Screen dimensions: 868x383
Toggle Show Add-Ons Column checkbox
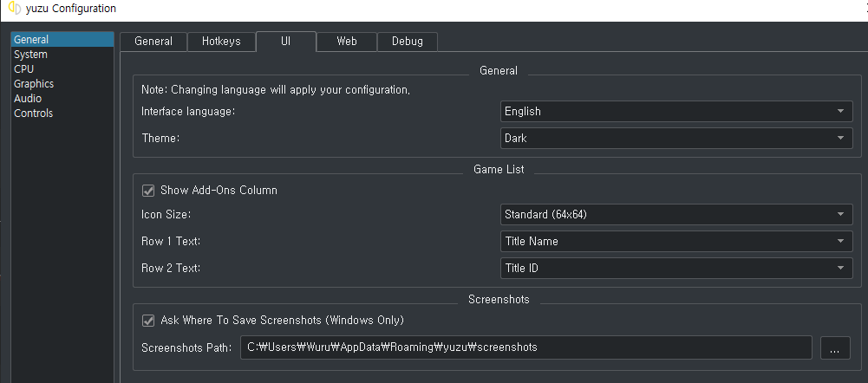[x=148, y=191]
